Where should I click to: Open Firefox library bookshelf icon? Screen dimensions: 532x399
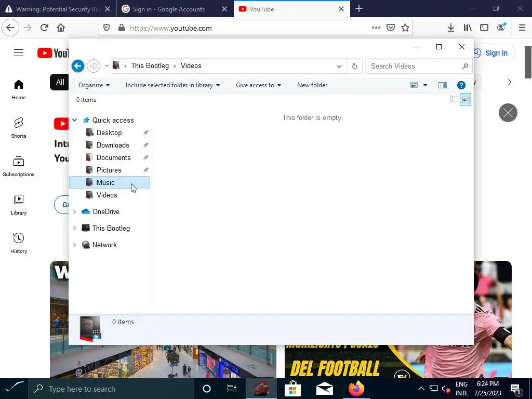[x=468, y=28]
